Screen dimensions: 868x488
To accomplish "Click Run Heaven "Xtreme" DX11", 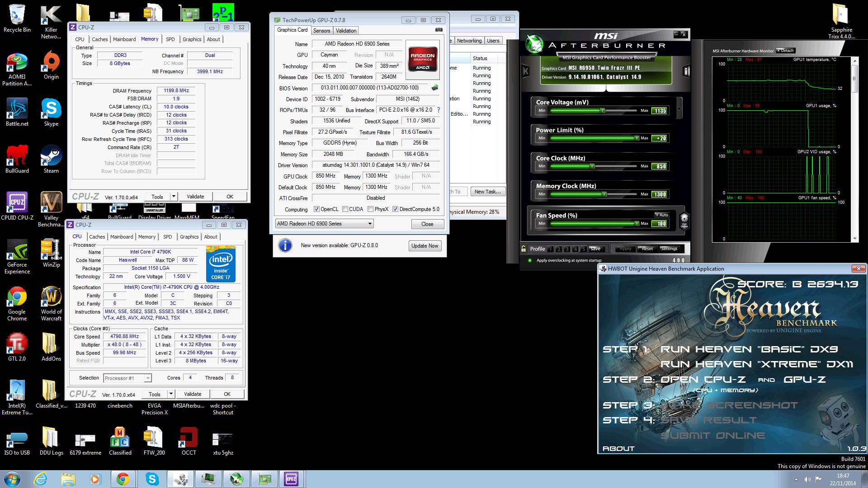I will [x=756, y=364].
